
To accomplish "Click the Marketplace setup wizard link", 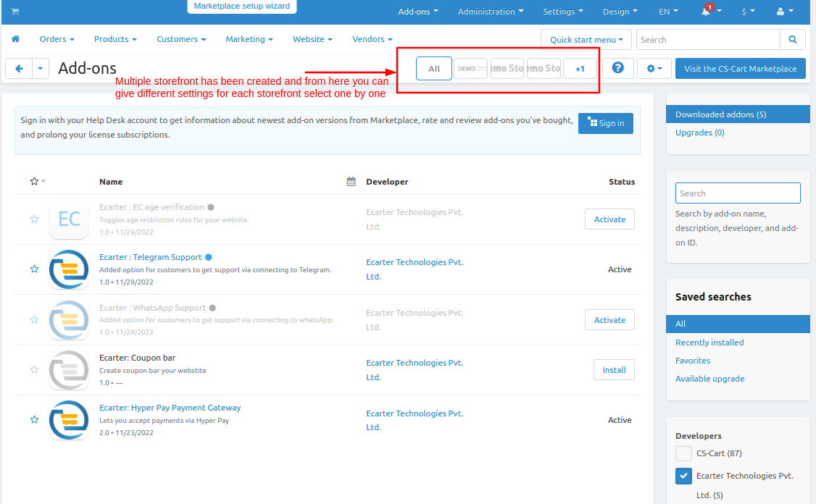I will (242, 7).
